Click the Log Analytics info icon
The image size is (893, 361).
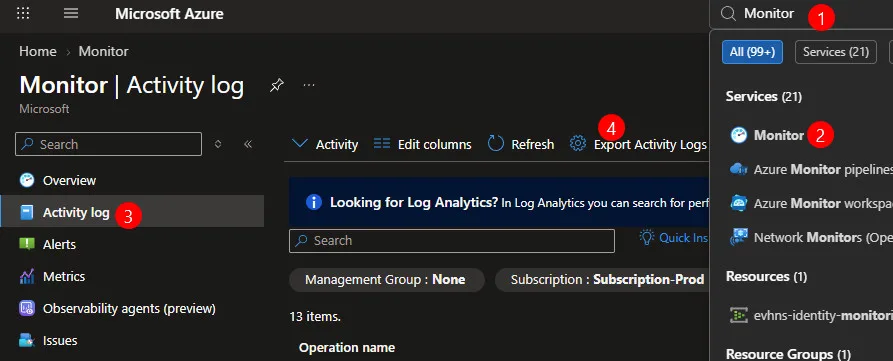314,202
